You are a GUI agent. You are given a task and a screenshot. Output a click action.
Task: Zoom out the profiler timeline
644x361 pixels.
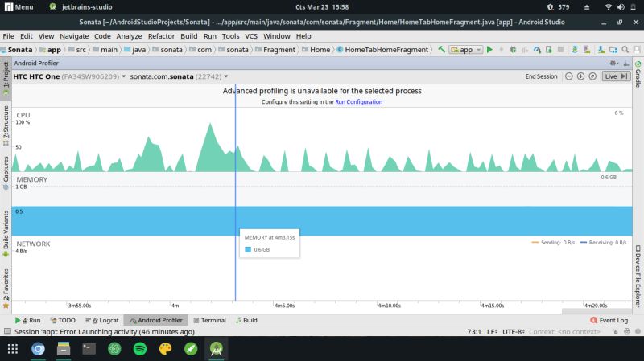pyautogui.click(x=569, y=76)
